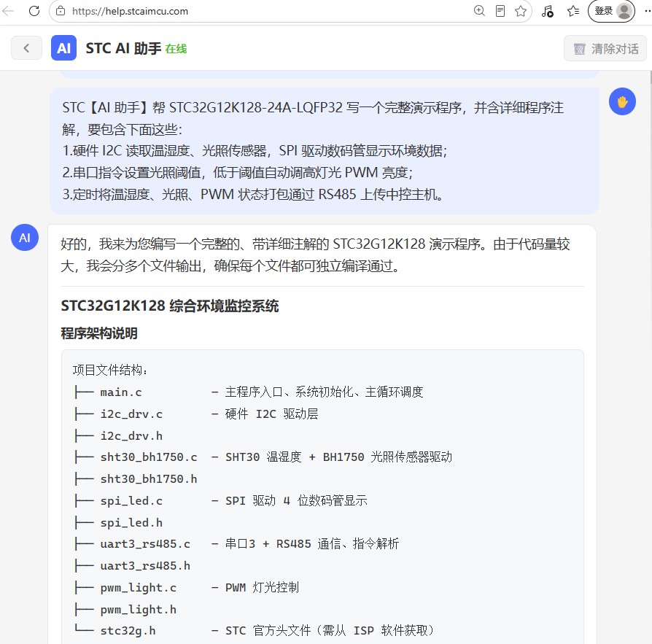
Task: Add page to favorites with star icon
Action: [x=521, y=11]
